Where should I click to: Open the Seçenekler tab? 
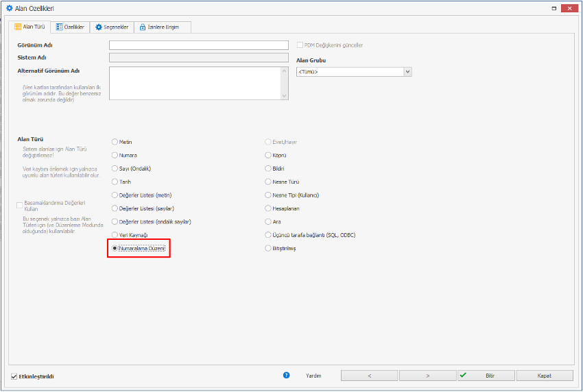[112, 27]
